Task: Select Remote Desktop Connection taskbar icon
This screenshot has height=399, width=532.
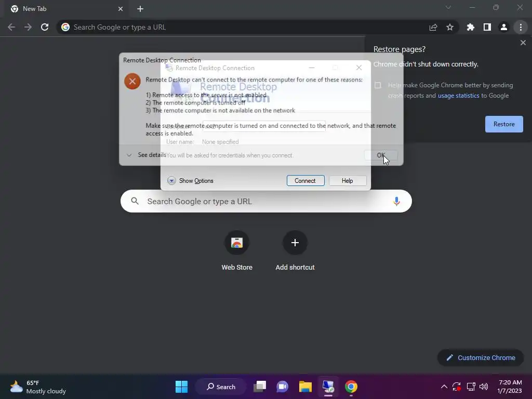Action: tap(328, 387)
